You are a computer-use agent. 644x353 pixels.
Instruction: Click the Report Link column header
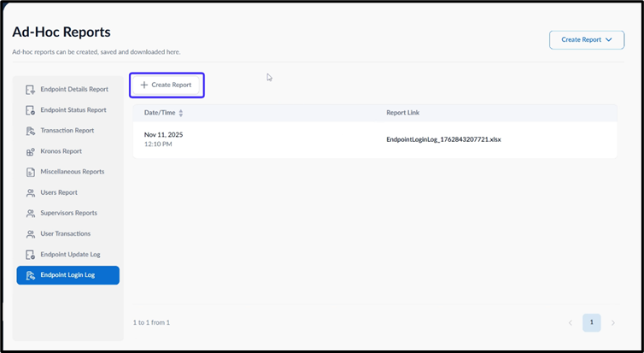403,113
